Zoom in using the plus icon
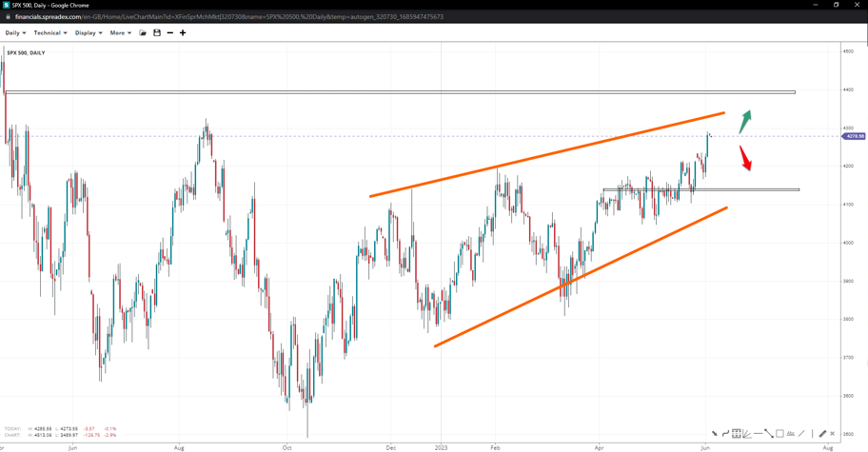Screen dimensions: 868x452 (x=183, y=33)
